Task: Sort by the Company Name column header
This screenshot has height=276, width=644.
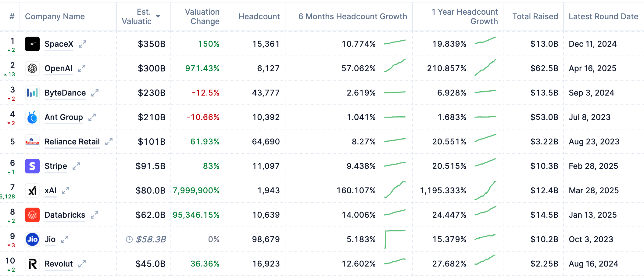Action: pyautogui.click(x=55, y=16)
